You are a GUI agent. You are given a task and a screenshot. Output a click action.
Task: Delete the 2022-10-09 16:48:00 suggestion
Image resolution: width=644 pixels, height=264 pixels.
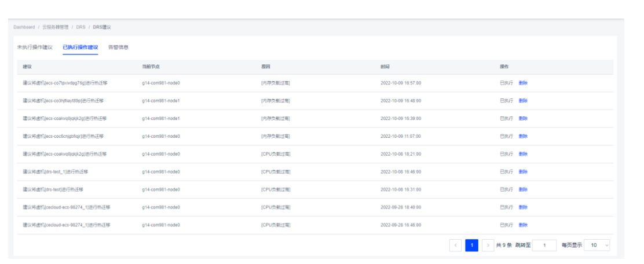click(524, 101)
